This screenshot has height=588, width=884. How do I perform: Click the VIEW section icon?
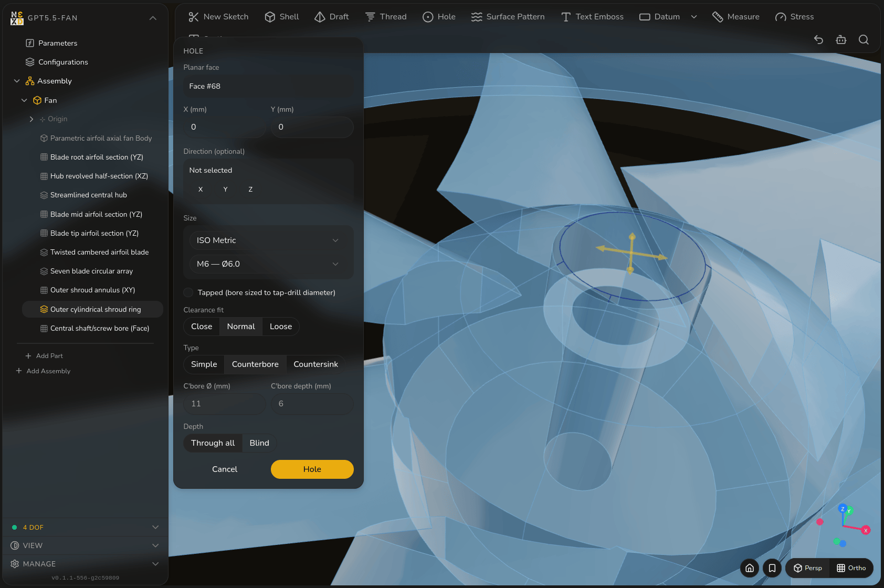(15, 545)
